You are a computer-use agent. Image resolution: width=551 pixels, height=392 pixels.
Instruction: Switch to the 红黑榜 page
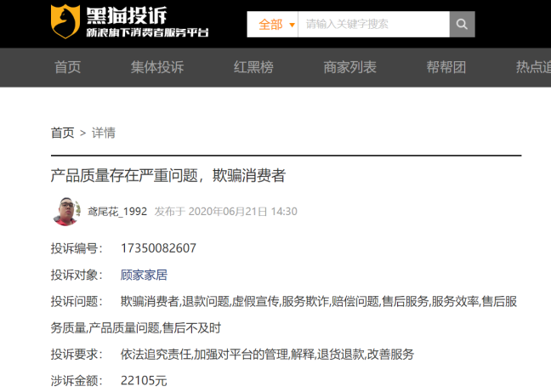click(x=253, y=67)
